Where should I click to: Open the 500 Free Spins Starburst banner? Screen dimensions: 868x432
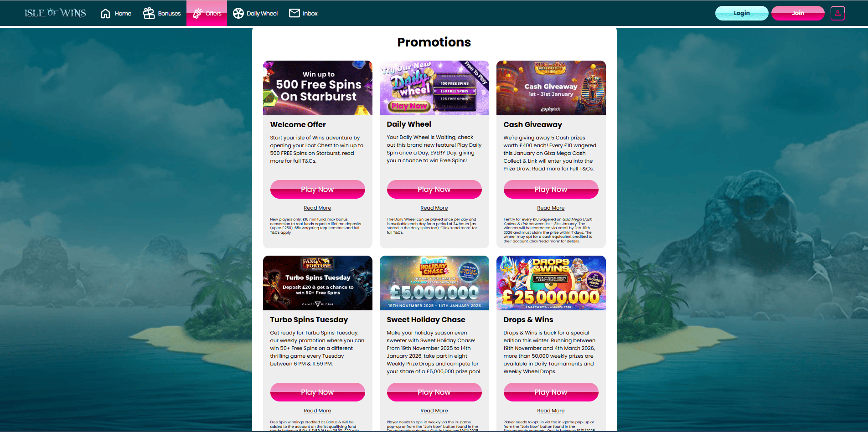pyautogui.click(x=318, y=88)
